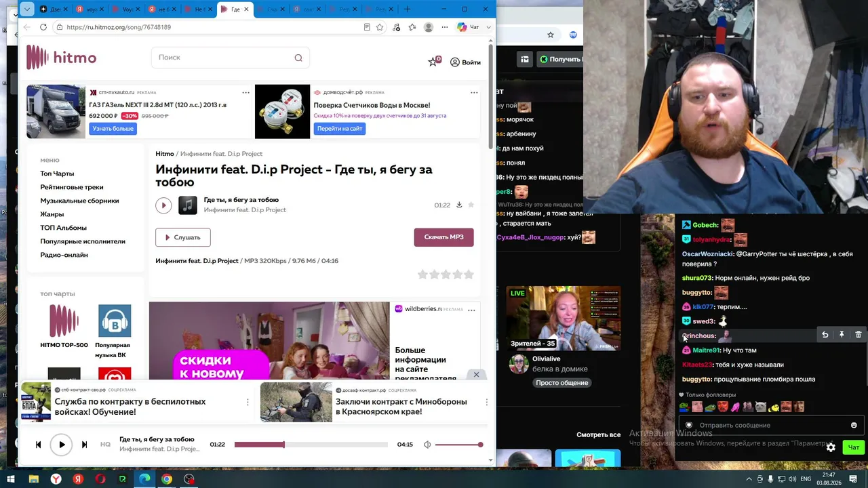Open ТОП Альбомы menu item
Viewport: 868px width, 488px height.
63,228
